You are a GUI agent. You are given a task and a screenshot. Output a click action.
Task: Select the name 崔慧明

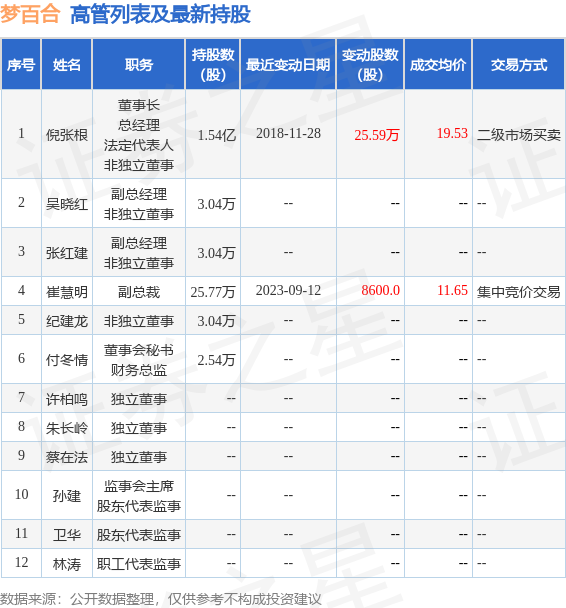[67, 292]
